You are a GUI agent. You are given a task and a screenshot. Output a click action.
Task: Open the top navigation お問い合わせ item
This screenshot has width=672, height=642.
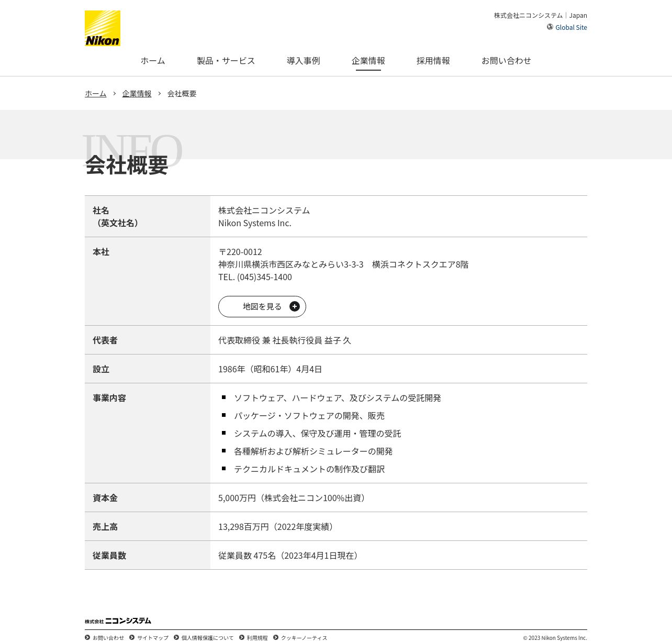(x=506, y=61)
